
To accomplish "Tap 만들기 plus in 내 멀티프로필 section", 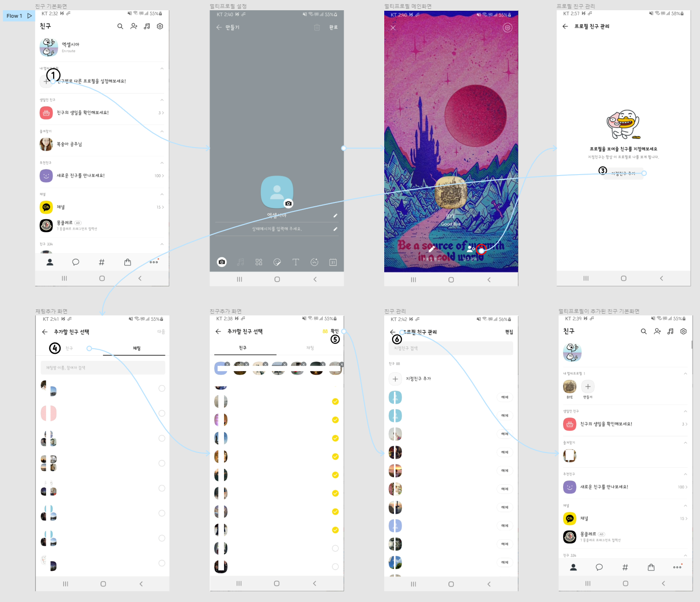I will 588,387.
